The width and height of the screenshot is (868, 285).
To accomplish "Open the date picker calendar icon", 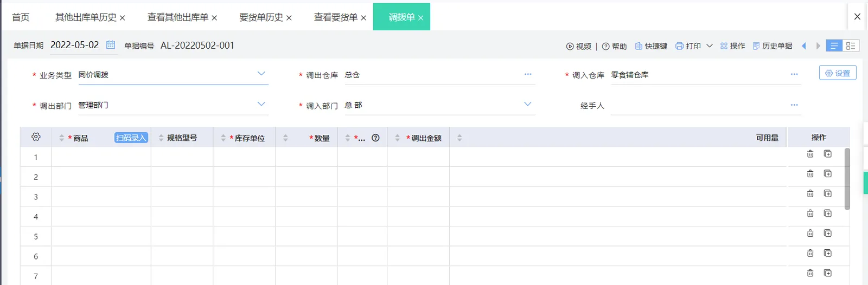I will pyautogui.click(x=111, y=45).
